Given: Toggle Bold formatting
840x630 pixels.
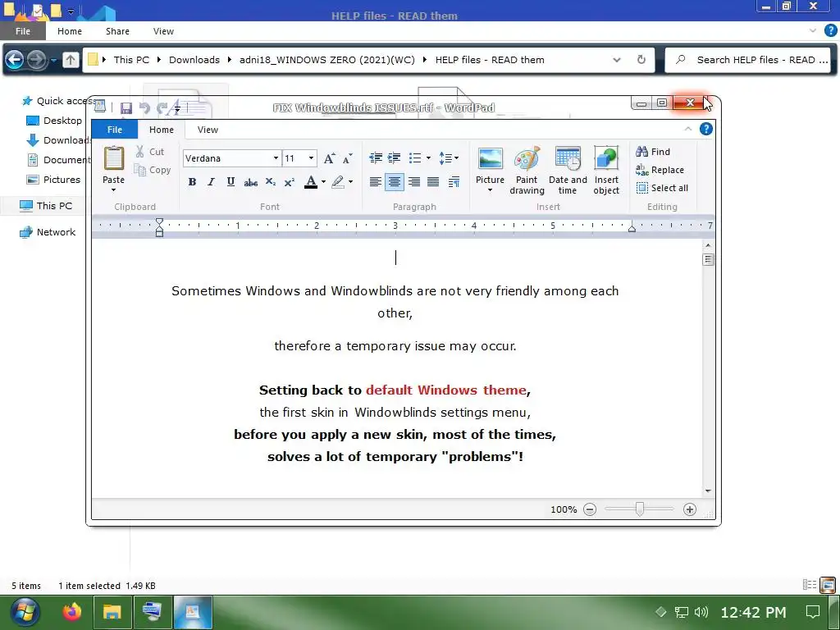Looking at the screenshot, I should pos(192,182).
